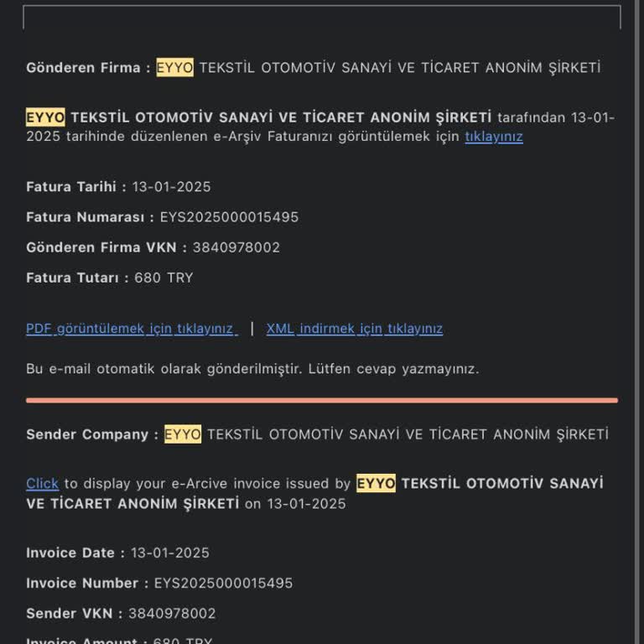Image resolution: width=644 pixels, height=644 pixels.
Task: Click the Fatura Numarası value EYS2025000015495
Action: 229,217
